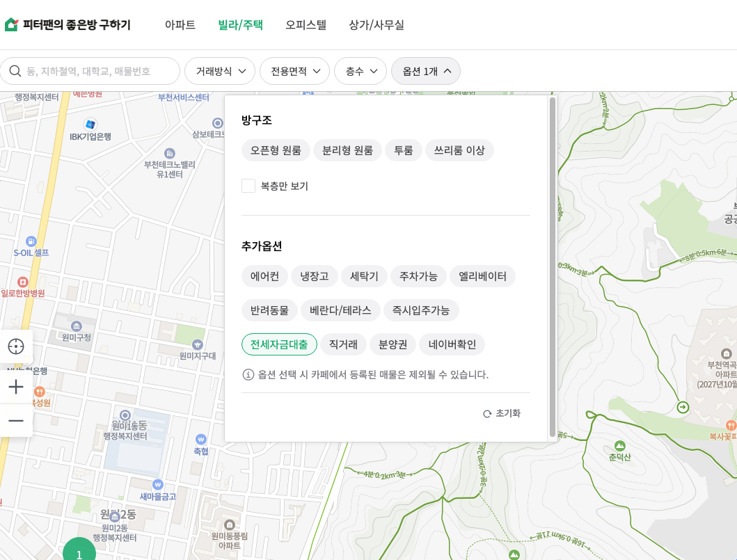Click the 부천역곡 아파트 marker icon

pyautogui.click(x=726, y=353)
